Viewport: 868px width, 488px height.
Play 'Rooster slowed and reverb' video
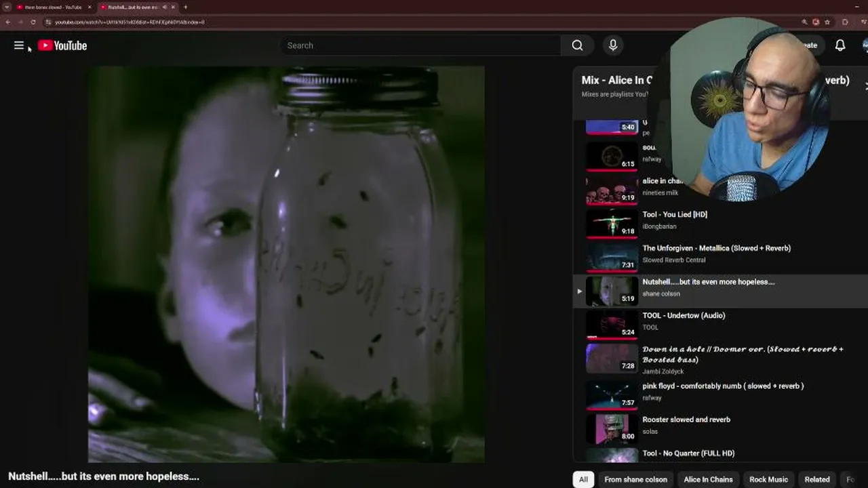point(686,420)
